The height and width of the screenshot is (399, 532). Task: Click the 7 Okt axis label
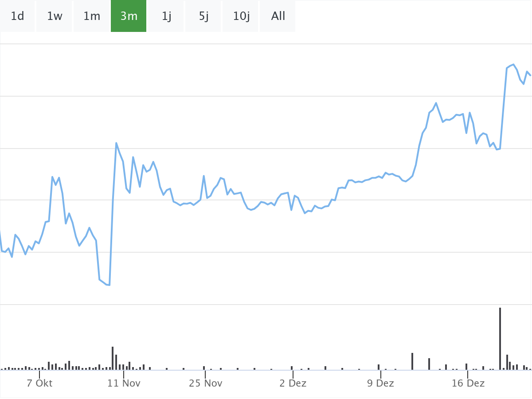click(x=39, y=383)
